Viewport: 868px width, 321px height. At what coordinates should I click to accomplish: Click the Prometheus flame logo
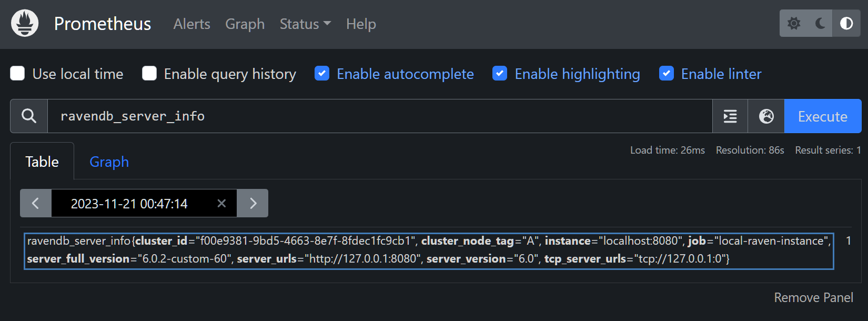pos(25,23)
